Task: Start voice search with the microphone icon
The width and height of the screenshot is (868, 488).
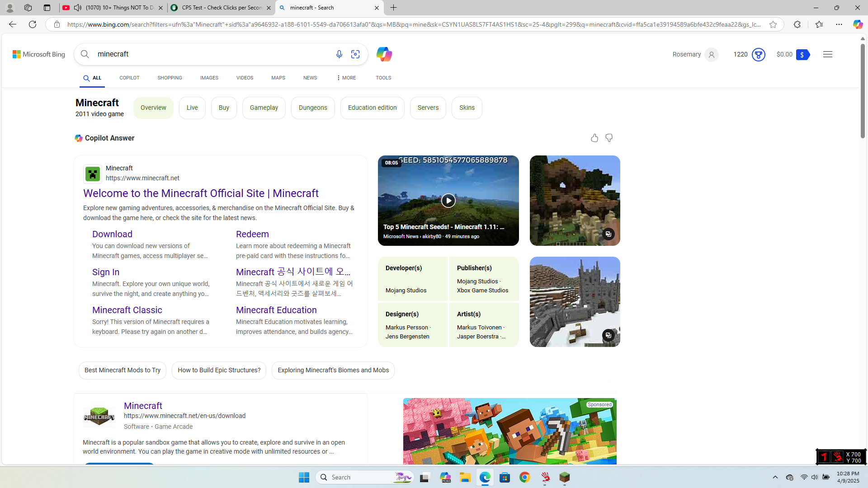Action: pyautogui.click(x=339, y=54)
